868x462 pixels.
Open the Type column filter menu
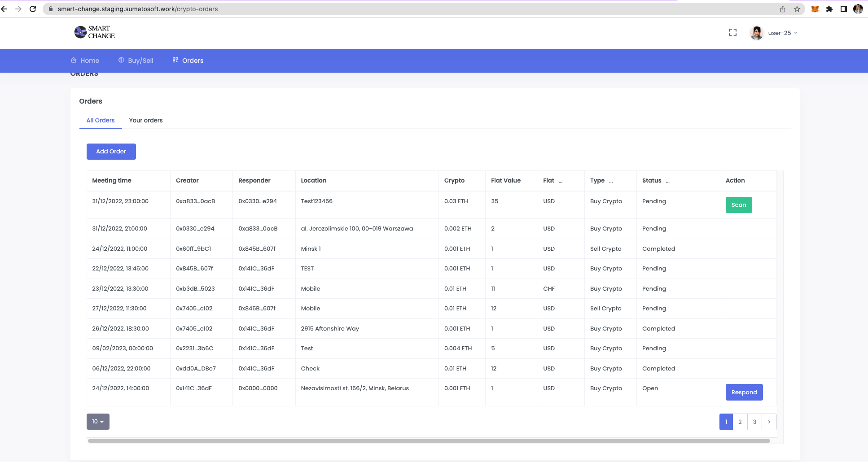(611, 181)
